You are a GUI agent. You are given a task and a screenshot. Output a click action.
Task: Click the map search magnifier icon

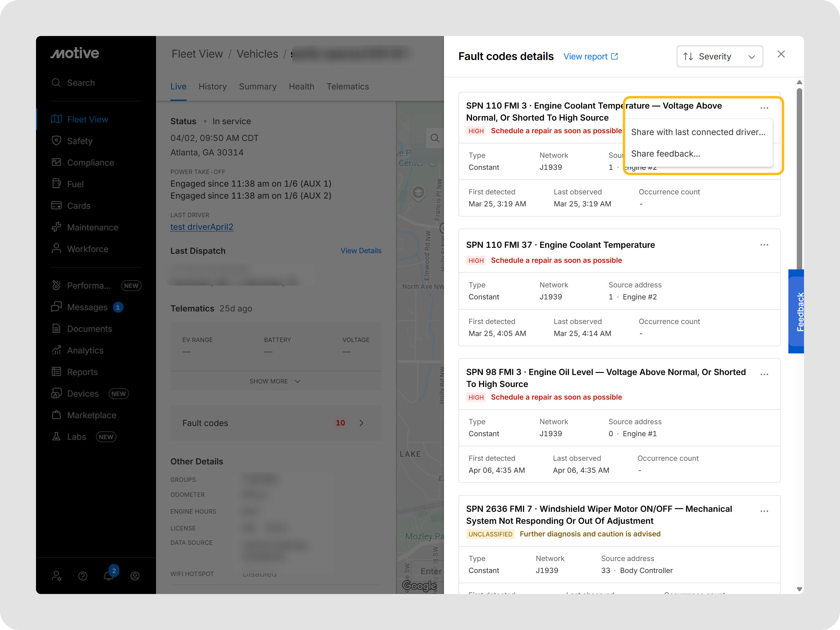click(435, 138)
